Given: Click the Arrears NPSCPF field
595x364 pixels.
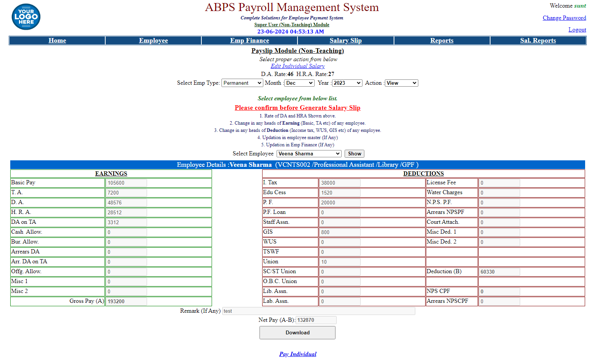Looking at the screenshot, I should click(499, 301).
